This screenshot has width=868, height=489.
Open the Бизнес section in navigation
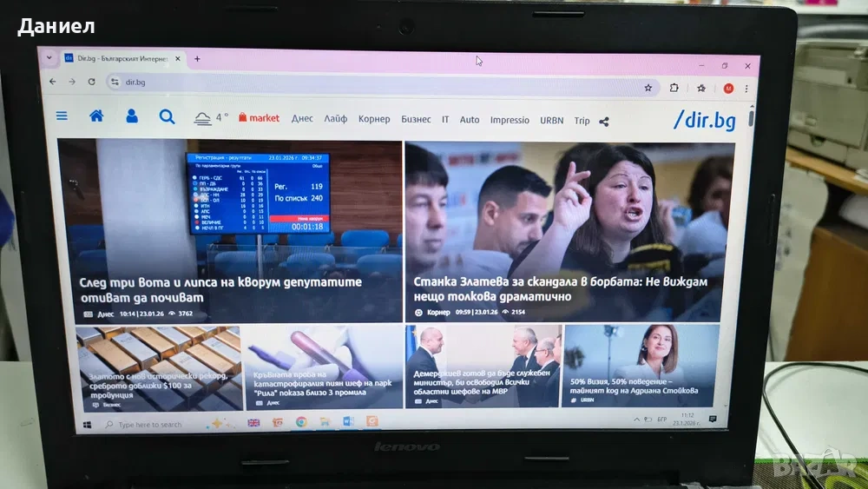pyautogui.click(x=416, y=119)
